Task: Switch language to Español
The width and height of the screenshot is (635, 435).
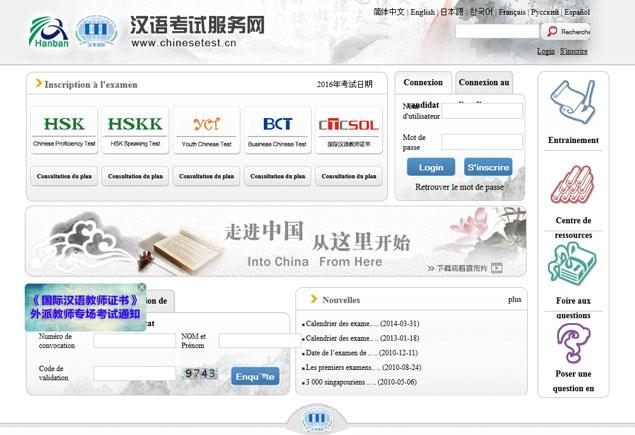Action: pyautogui.click(x=577, y=12)
